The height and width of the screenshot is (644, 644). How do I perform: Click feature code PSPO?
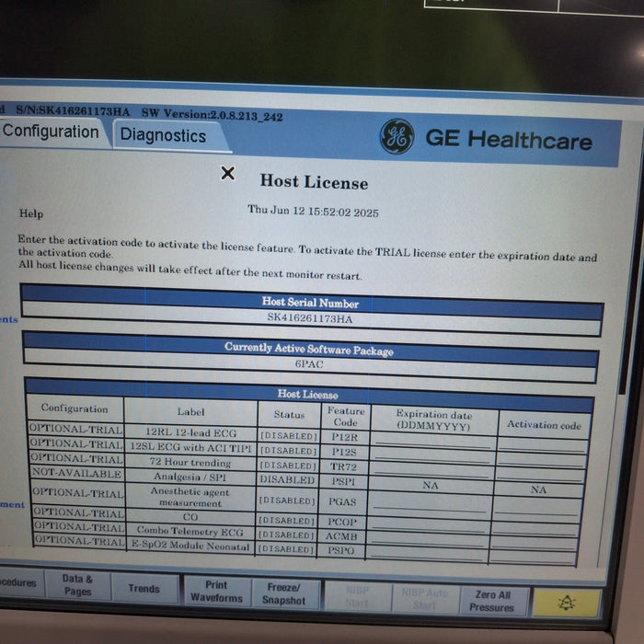340,550
